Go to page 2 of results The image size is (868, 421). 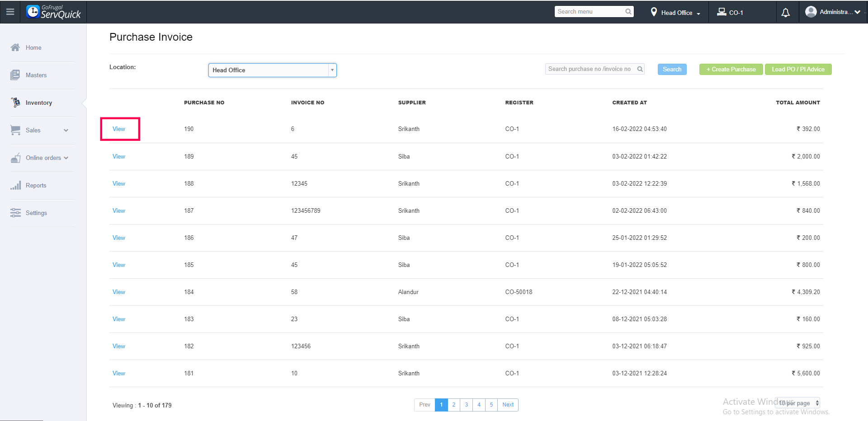[x=454, y=405]
